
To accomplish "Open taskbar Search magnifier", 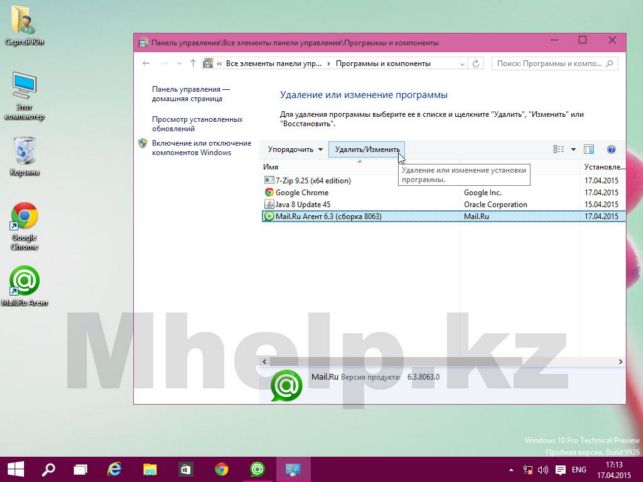I will [x=48, y=469].
